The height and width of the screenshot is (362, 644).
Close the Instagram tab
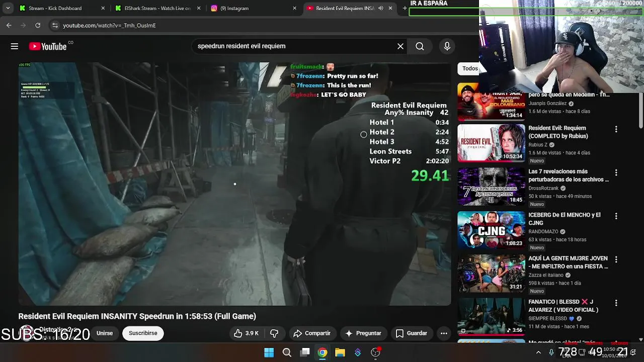(294, 8)
